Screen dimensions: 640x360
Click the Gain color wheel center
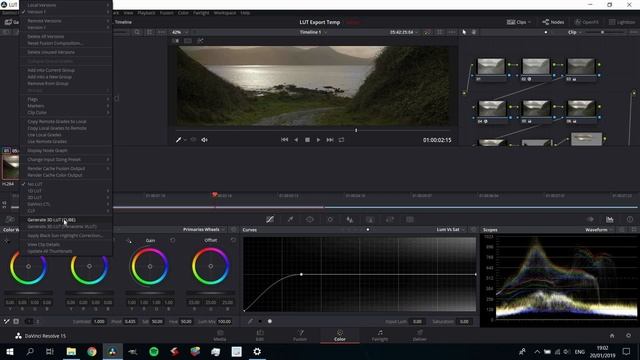pyautogui.click(x=150, y=267)
